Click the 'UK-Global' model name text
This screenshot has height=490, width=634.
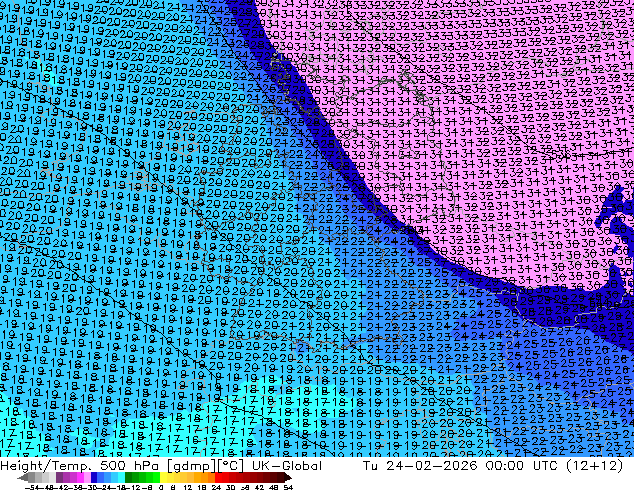click(287, 466)
